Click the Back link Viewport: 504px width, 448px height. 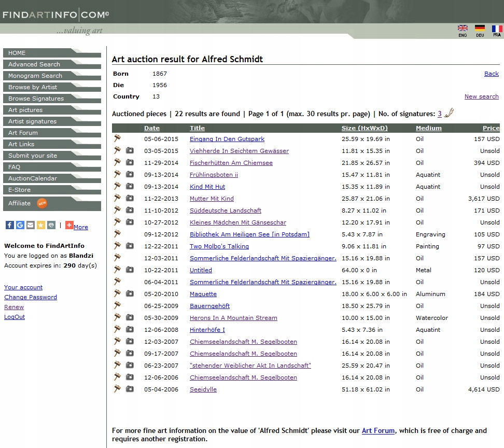[492, 74]
